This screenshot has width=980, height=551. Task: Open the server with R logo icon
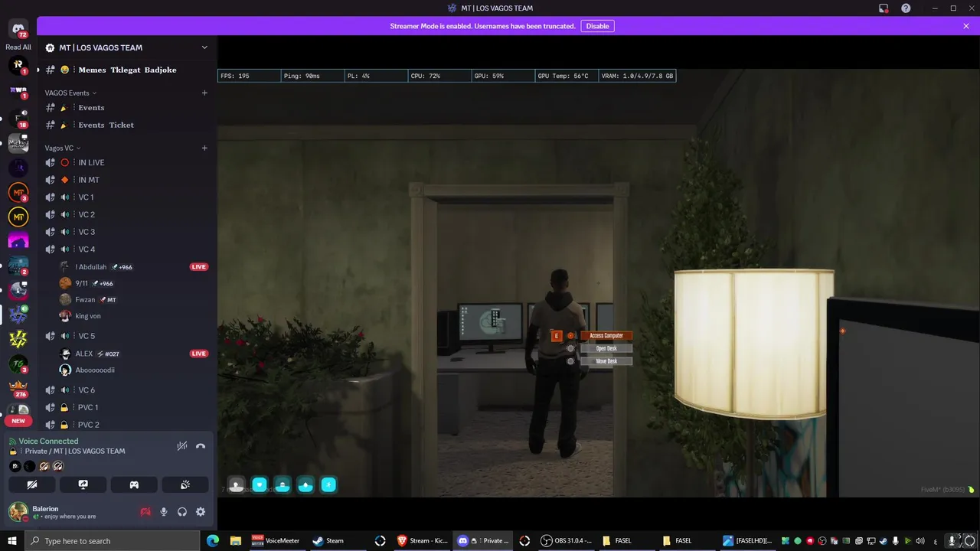pos(18,66)
